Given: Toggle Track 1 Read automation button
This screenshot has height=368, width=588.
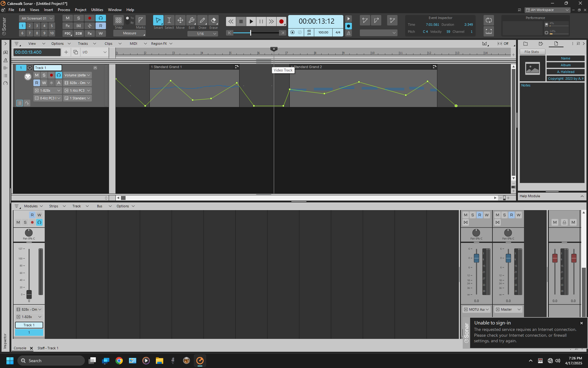Looking at the screenshot, I should pyautogui.click(x=37, y=83).
